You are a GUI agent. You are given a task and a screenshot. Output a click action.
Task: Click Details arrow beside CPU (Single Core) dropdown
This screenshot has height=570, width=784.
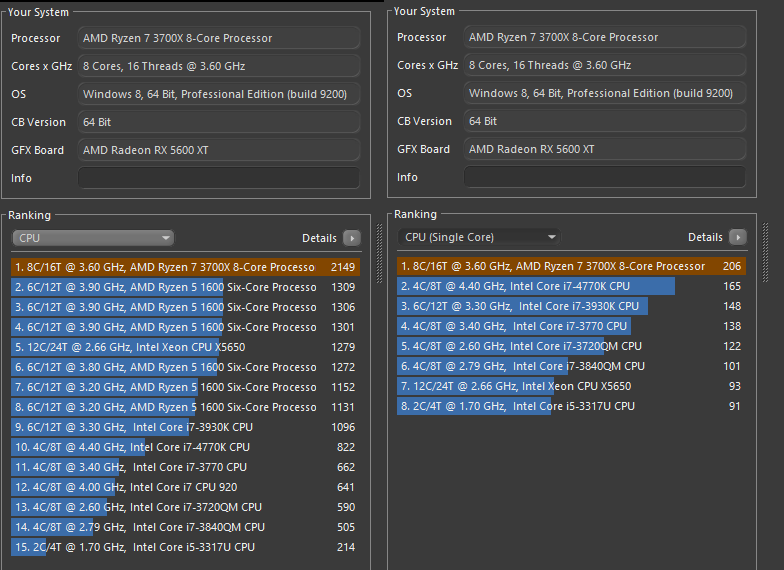coord(737,237)
